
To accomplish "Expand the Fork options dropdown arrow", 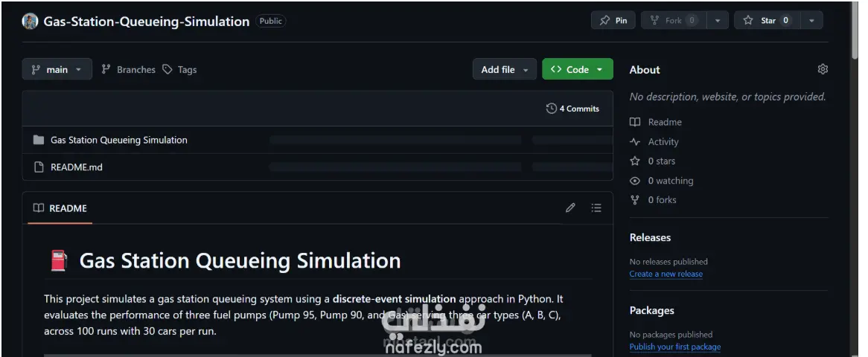I will click(718, 21).
